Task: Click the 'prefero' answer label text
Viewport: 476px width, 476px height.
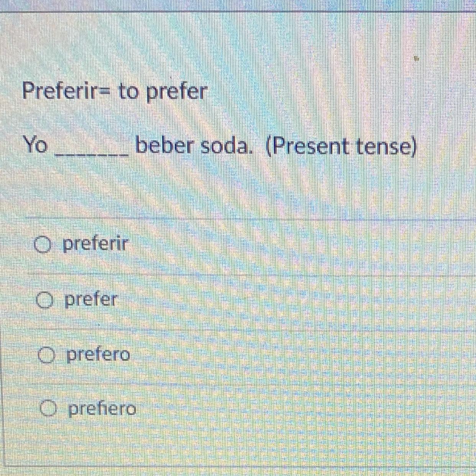Action: (98, 355)
